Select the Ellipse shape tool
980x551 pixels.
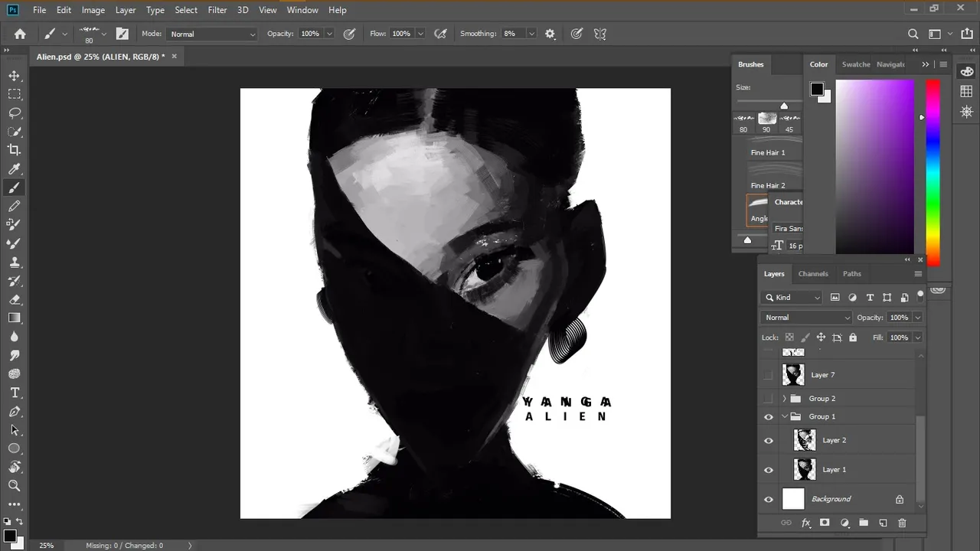[15, 448]
